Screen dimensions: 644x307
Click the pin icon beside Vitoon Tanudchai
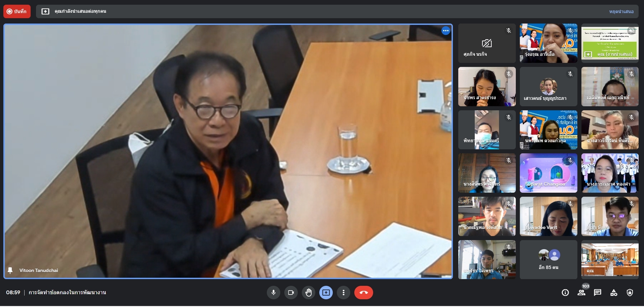10,270
